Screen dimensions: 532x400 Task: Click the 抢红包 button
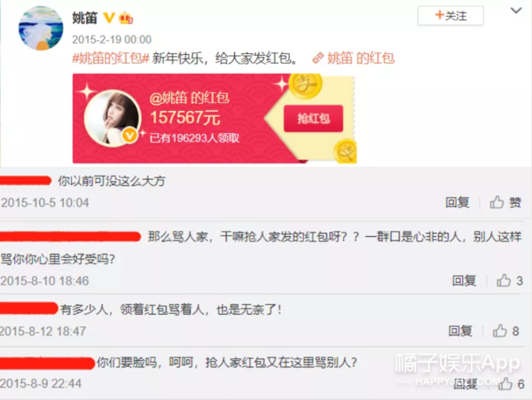tap(314, 119)
